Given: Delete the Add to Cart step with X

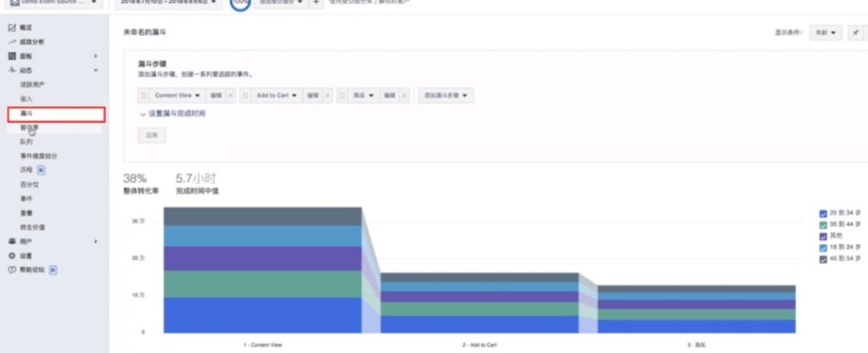Looking at the screenshot, I should pos(328,96).
